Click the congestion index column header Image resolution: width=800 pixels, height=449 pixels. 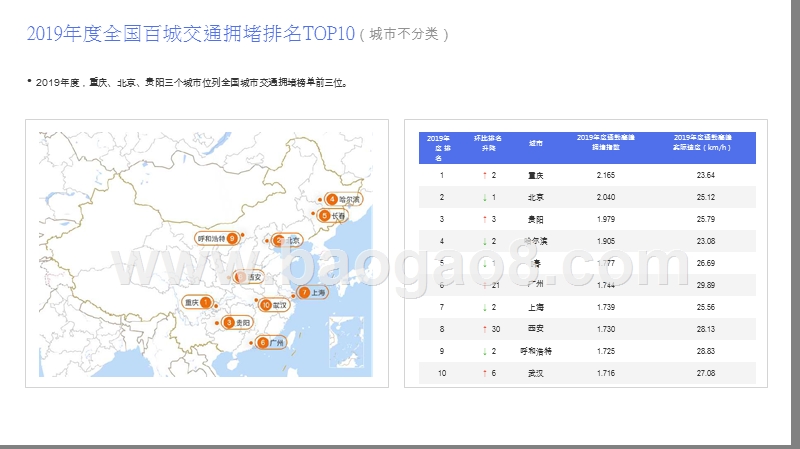(x=606, y=142)
